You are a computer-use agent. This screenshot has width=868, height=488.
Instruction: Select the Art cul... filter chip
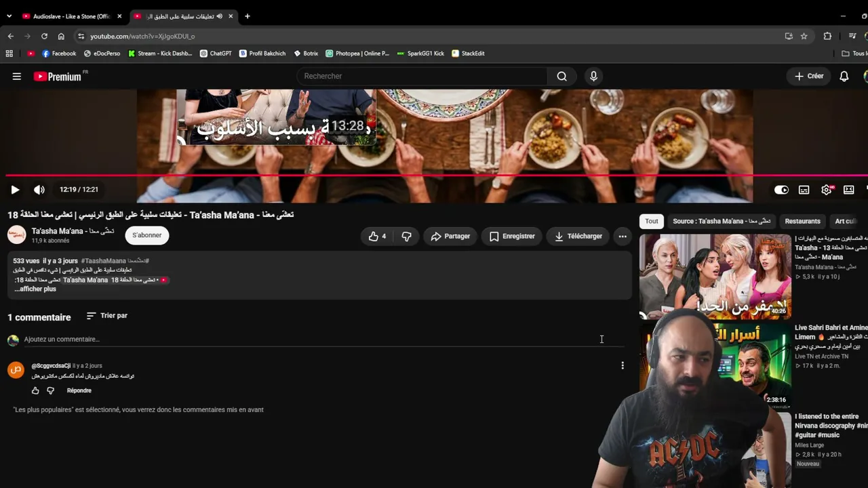(x=848, y=221)
